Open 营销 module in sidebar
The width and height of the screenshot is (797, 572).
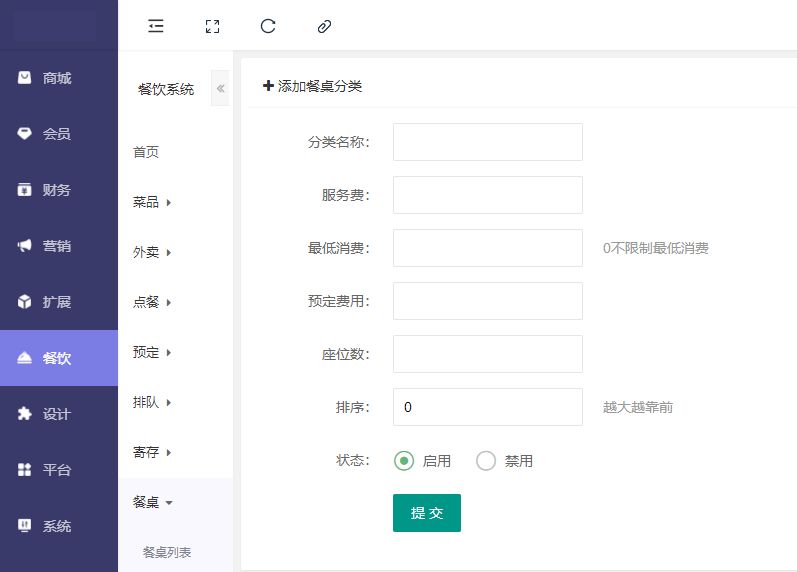pos(58,246)
